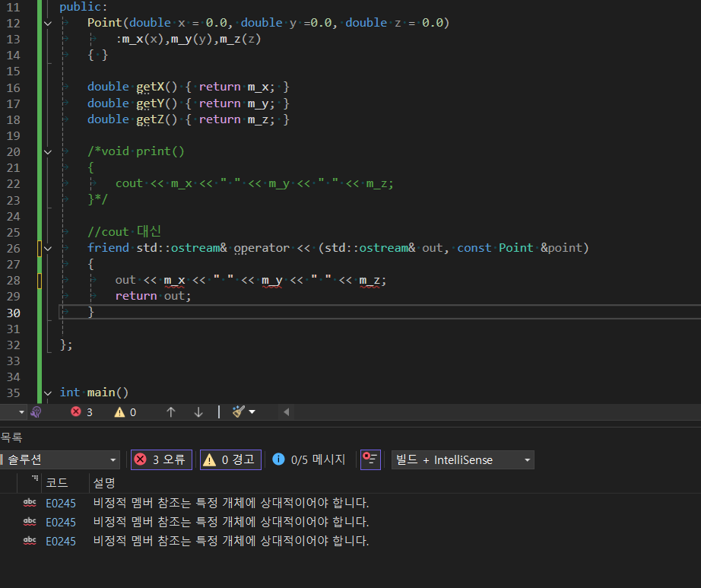Click the friend keyword on line 26
701x588 pixels.
coord(108,248)
